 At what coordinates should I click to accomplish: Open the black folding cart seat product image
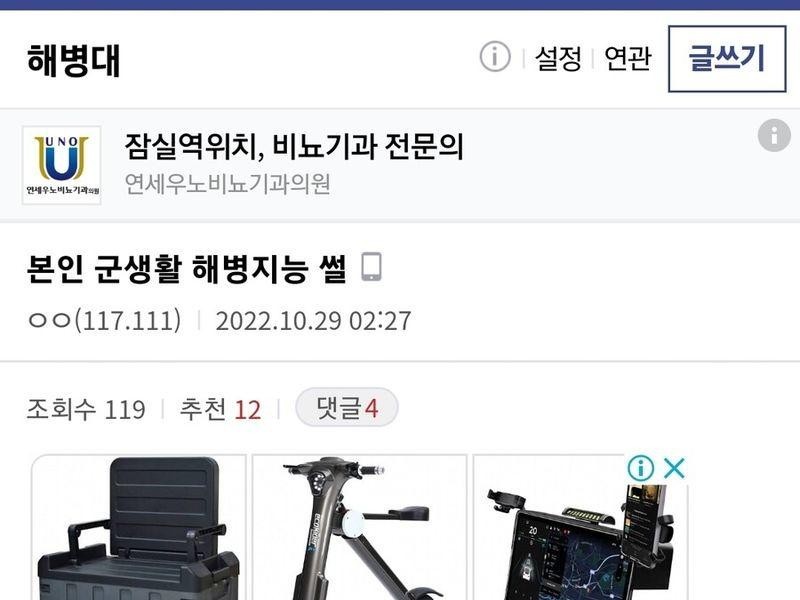[139, 528]
